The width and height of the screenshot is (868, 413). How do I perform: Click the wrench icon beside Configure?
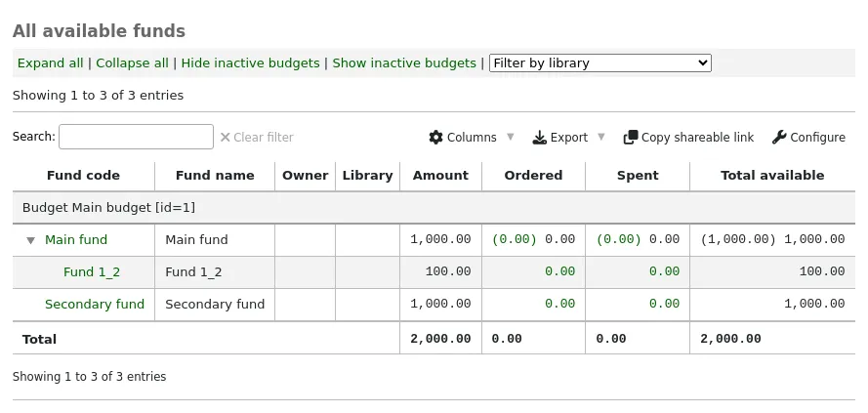click(x=779, y=138)
